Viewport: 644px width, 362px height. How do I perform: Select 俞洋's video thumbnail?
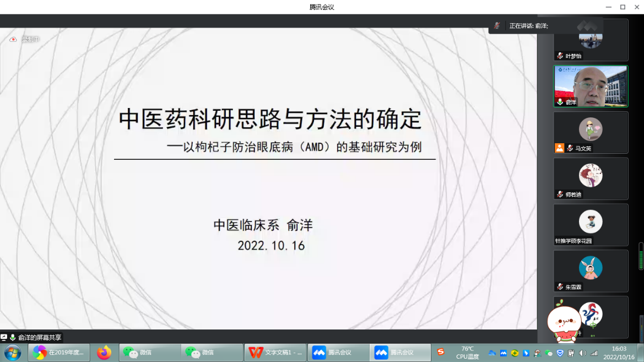(x=591, y=86)
